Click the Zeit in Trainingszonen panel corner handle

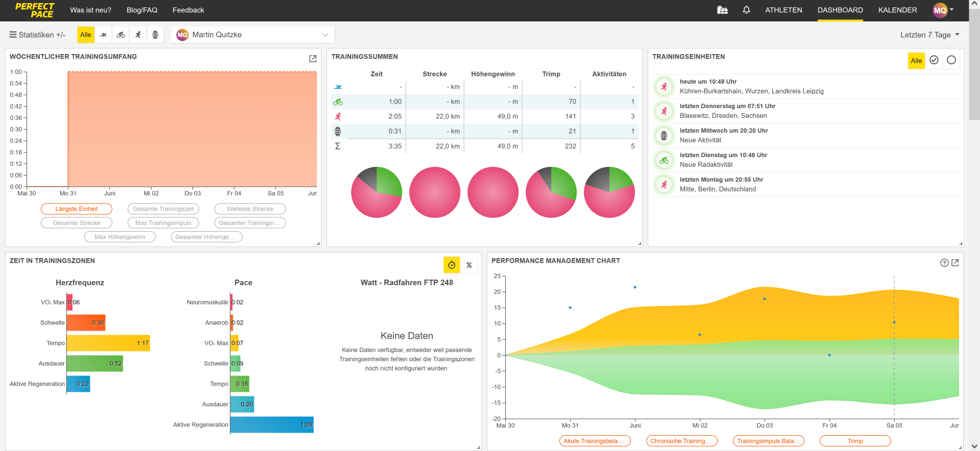[478, 448]
